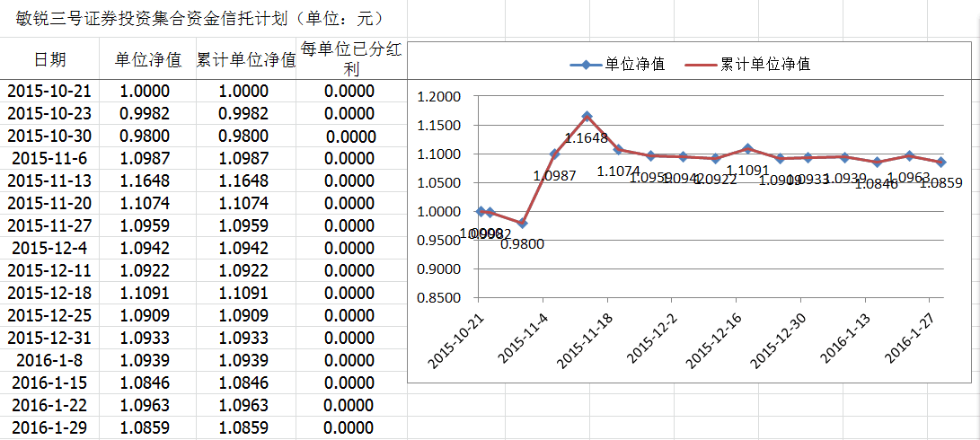Click the 累计单位净值 table column header
The width and height of the screenshot is (980, 440).
point(245,59)
